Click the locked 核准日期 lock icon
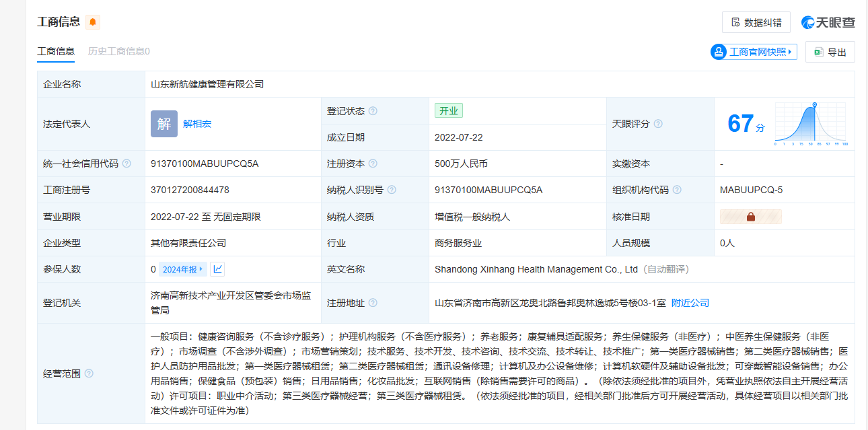The width and height of the screenshot is (868, 430). (x=750, y=217)
